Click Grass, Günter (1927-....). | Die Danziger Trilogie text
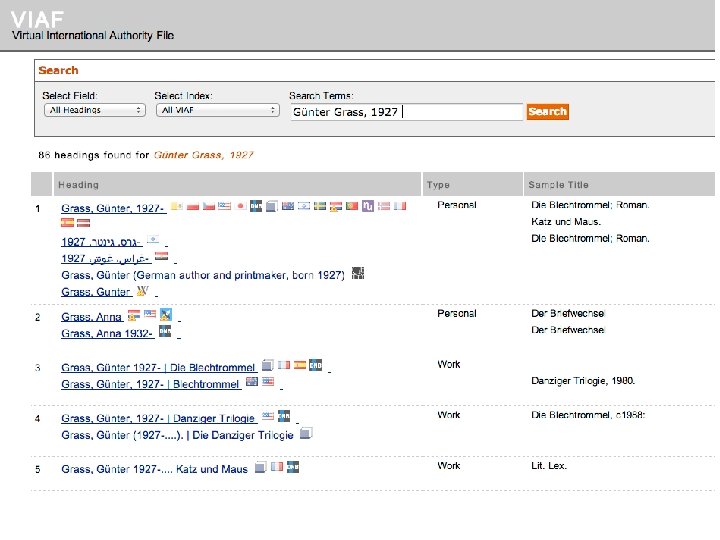 click(x=177, y=435)
